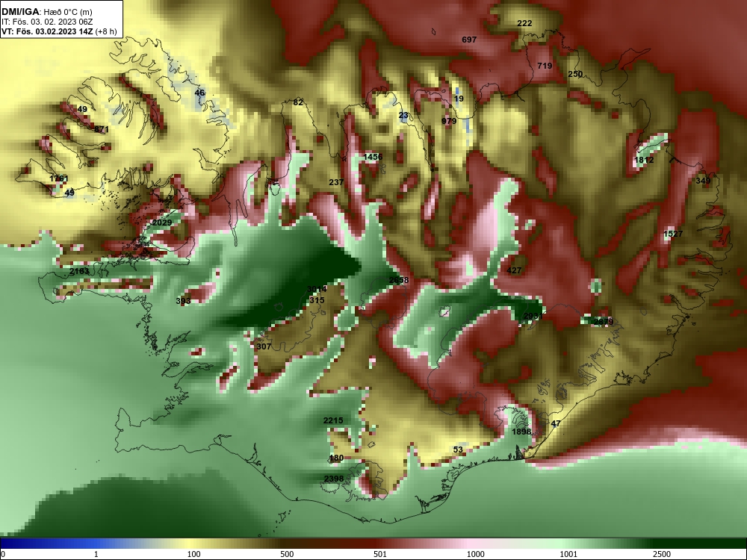Viewport: 747px width, 560px height.
Task: Click the 315 value label
Action: tap(317, 300)
